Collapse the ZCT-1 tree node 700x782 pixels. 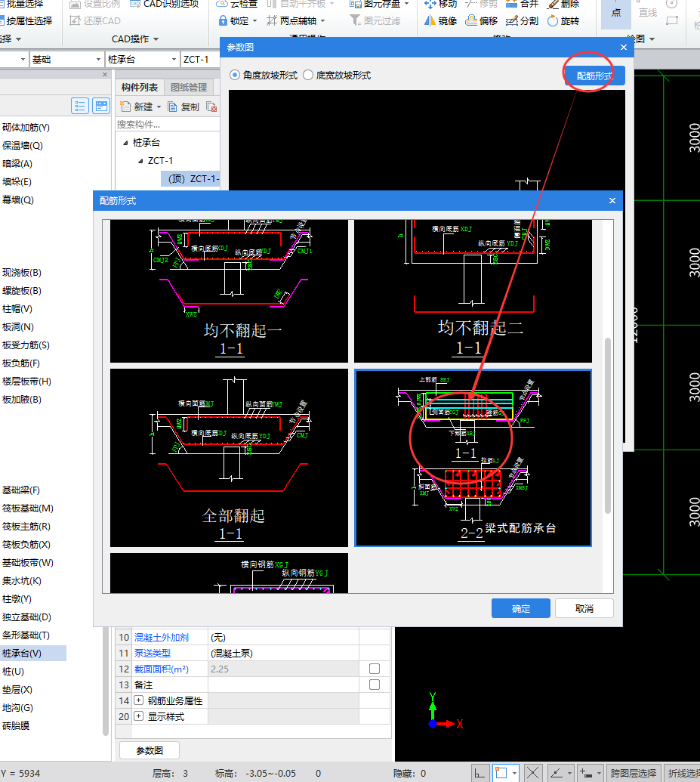pyautogui.click(x=140, y=161)
